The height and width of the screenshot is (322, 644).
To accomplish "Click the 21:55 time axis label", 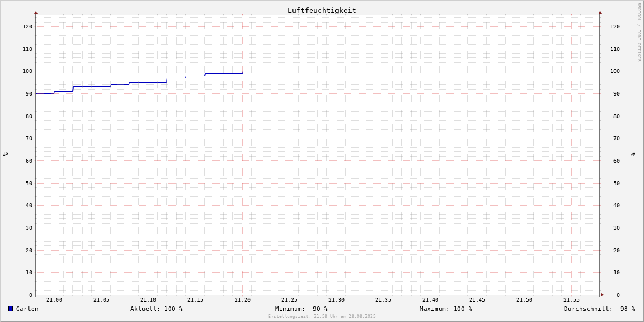I will pyautogui.click(x=572, y=300).
